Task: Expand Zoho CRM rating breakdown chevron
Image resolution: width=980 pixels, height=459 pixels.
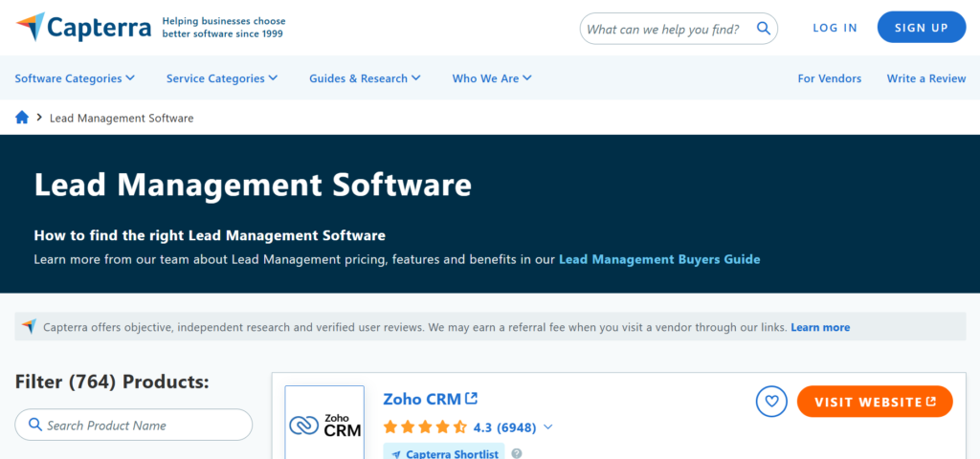Action: click(548, 427)
